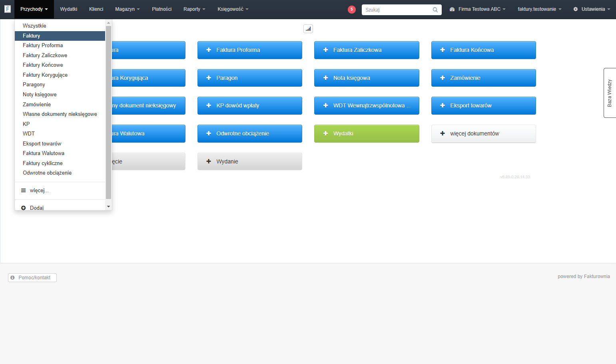Open the notifications badge showing 5
The height and width of the screenshot is (364, 616).
[x=352, y=10]
